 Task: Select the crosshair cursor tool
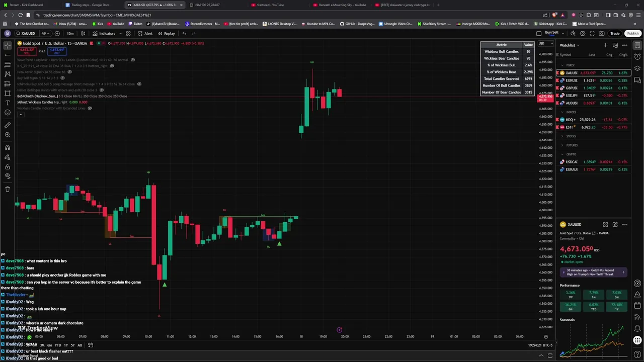(8, 46)
